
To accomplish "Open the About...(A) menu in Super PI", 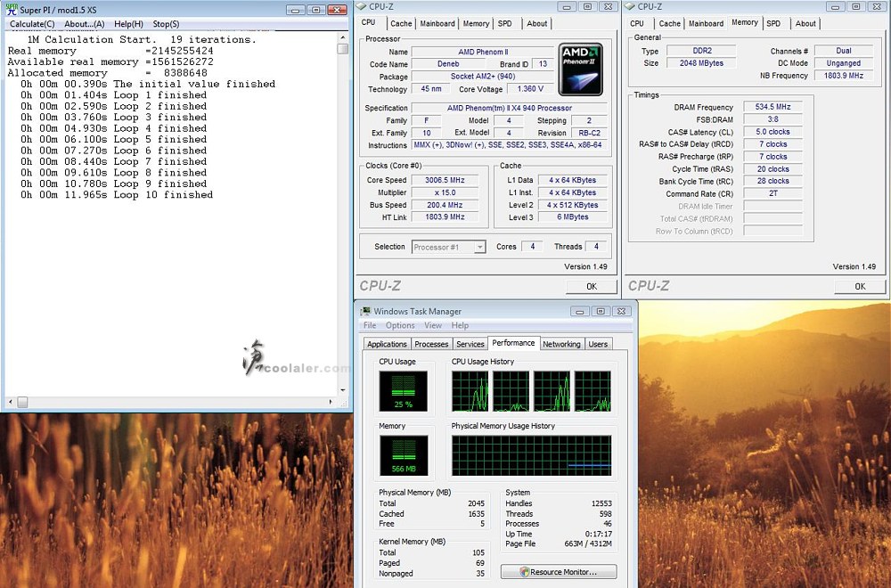I will (x=84, y=24).
